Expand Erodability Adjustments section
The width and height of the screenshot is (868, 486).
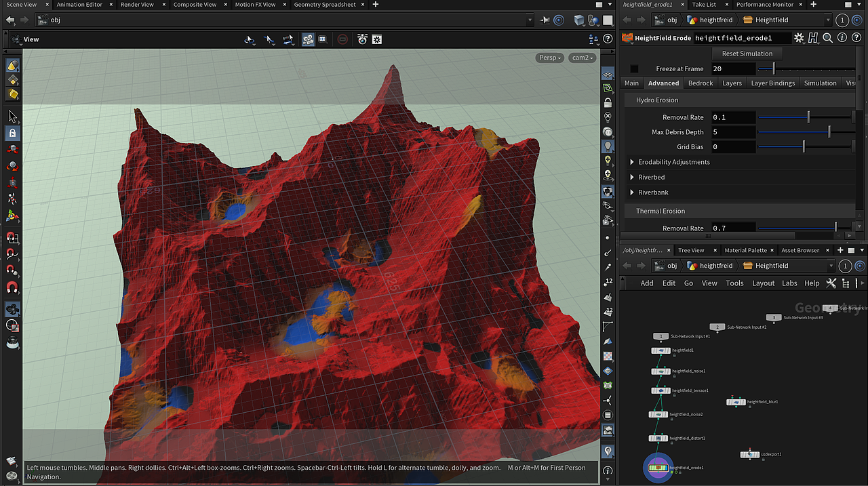632,162
